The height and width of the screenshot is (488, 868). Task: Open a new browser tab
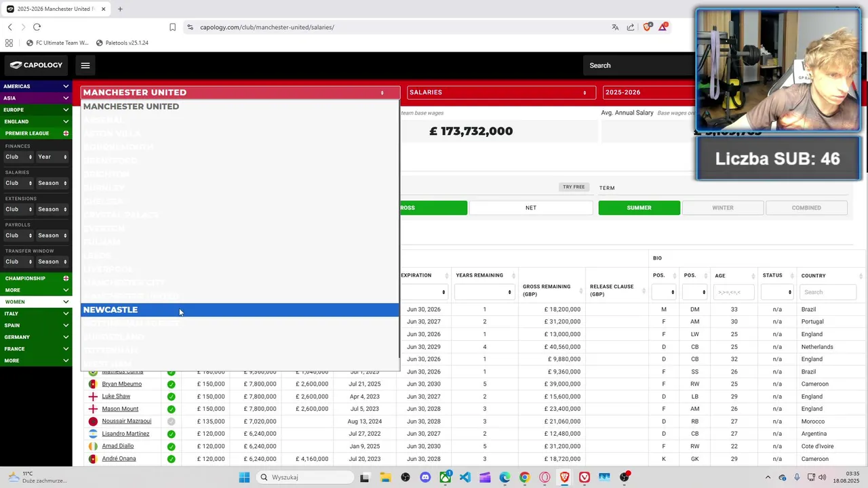tap(120, 9)
